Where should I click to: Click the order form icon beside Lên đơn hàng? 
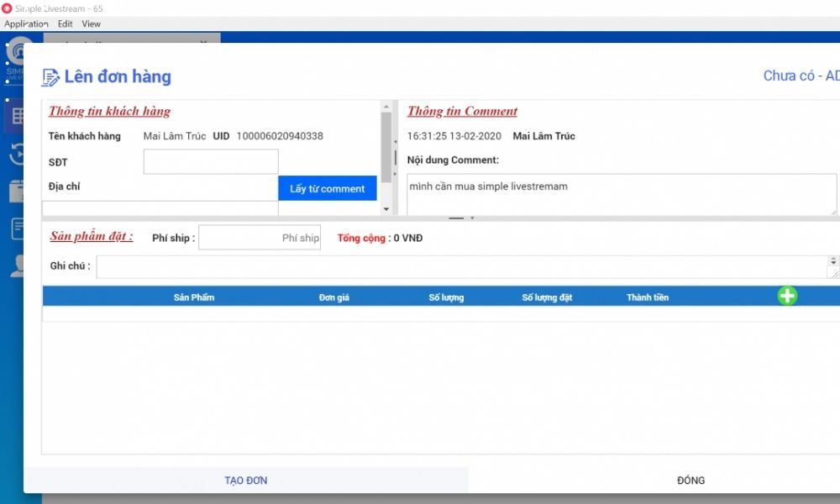(x=50, y=77)
